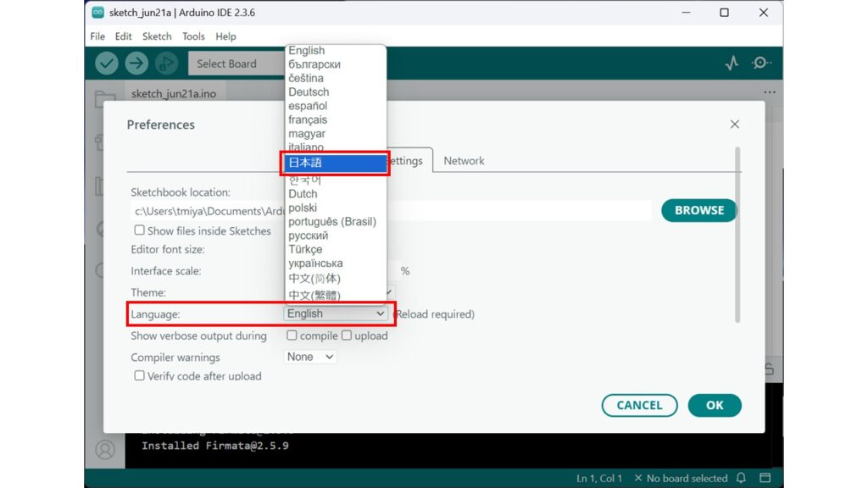Screen dimensions: 868x488
Task: Click the BROWSE button
Action: pos(699,210)
